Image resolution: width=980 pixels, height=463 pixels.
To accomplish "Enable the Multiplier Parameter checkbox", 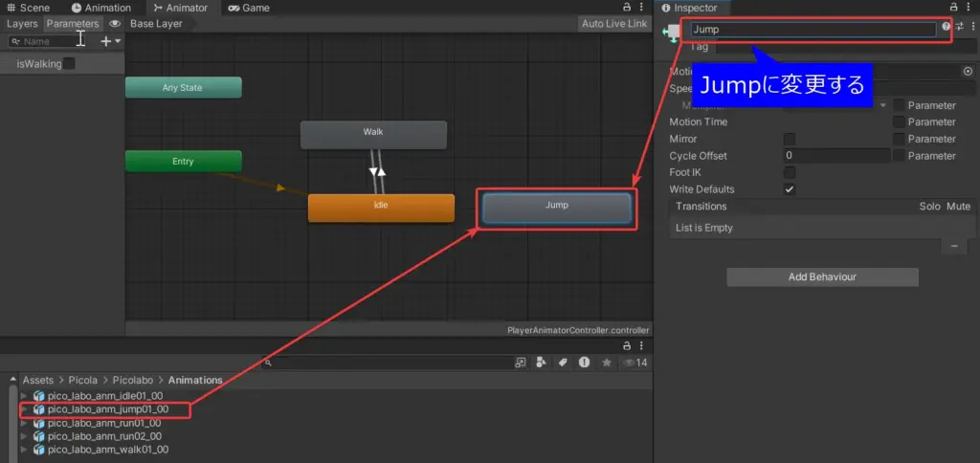I will pyautogui.click(x=899, y=105).
